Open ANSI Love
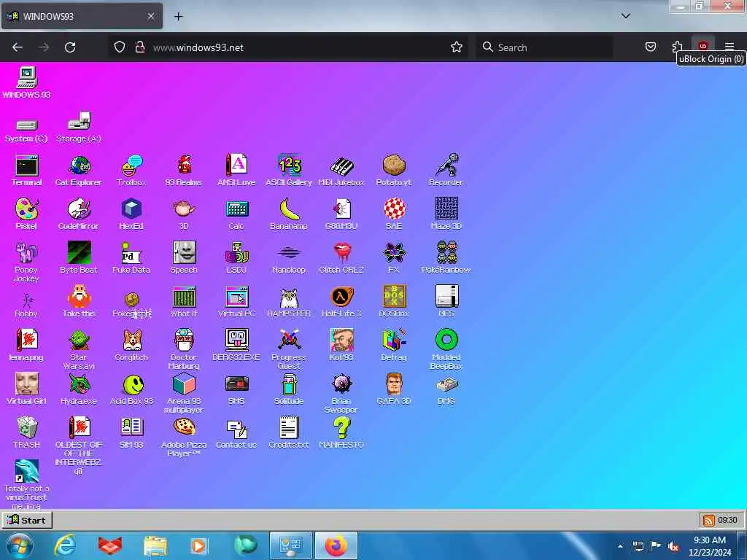 pyautogui.click(x=236, y=170)
